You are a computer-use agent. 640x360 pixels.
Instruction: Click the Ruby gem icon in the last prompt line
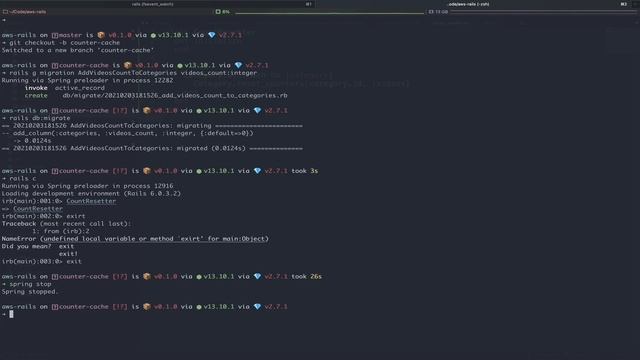258,307
